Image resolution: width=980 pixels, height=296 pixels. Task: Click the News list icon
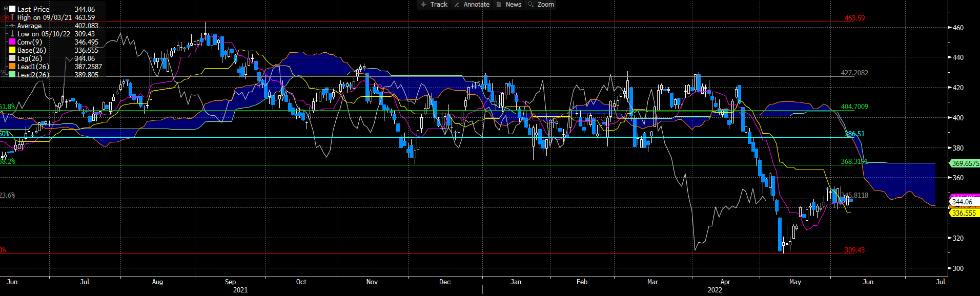(x=499, y=5)
